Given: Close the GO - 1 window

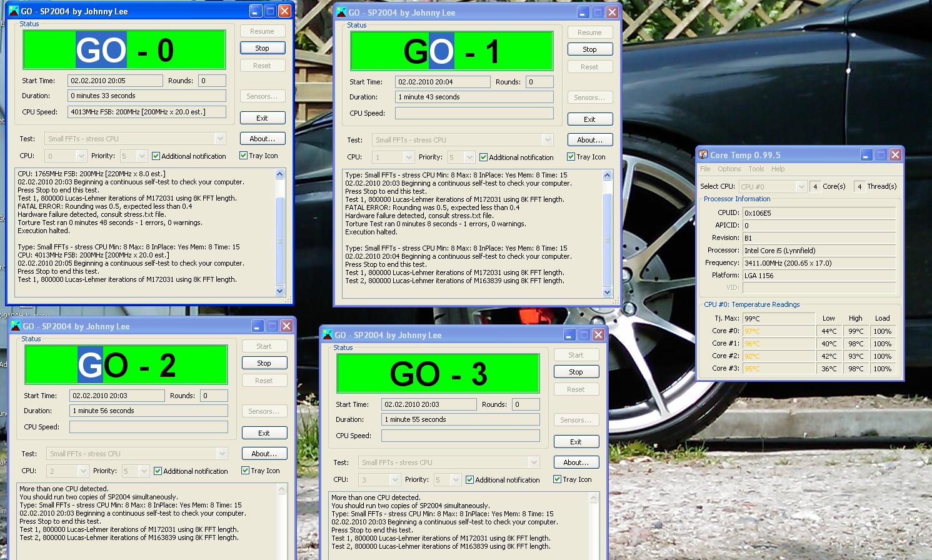Looking at the screenshot, I should pyautogui.click(x=613, y=12).
